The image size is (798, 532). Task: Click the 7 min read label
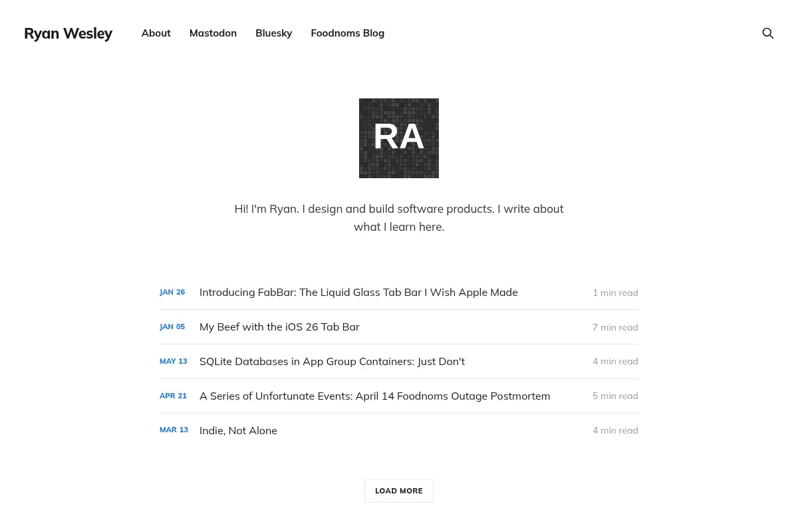click(615, 327)
